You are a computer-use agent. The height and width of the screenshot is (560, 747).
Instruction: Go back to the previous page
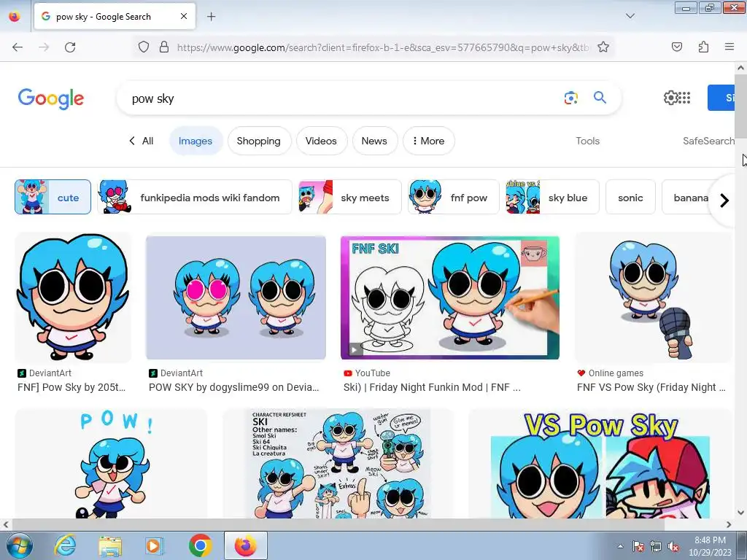pyautogui.click(x=18, y=47)
